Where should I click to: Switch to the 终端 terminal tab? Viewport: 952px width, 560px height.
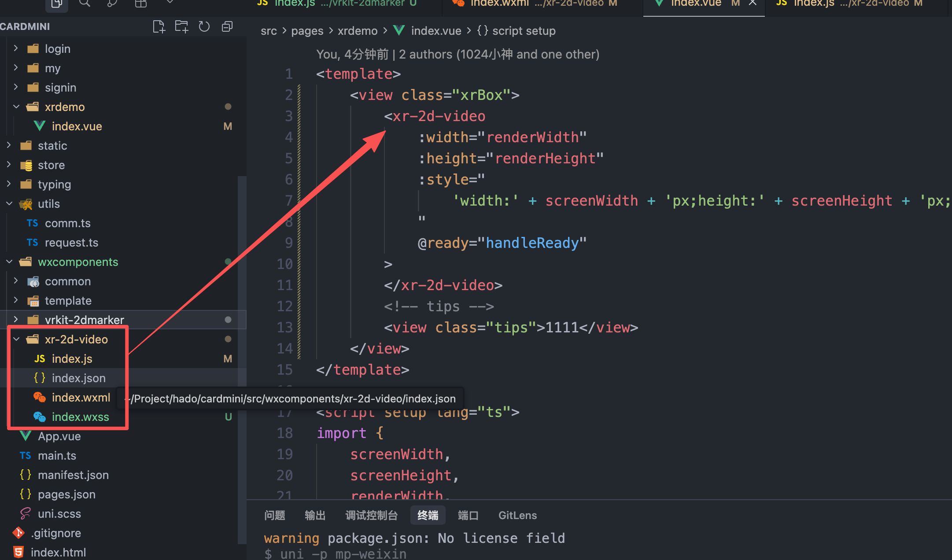coord(428,516)
